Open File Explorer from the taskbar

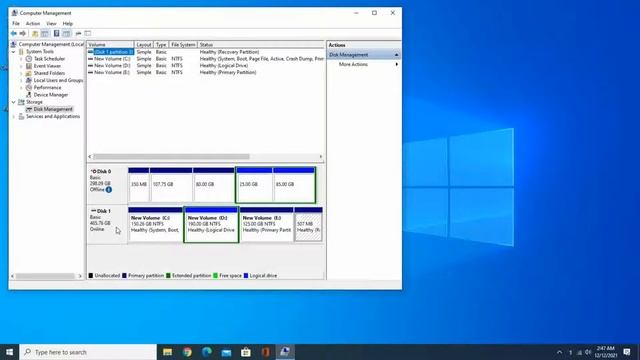tap(167, 352)
